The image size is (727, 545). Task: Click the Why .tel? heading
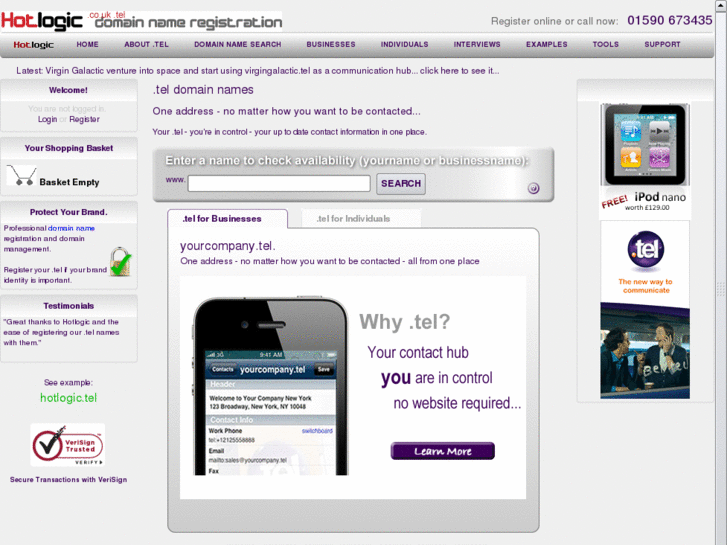coord(405,322)
